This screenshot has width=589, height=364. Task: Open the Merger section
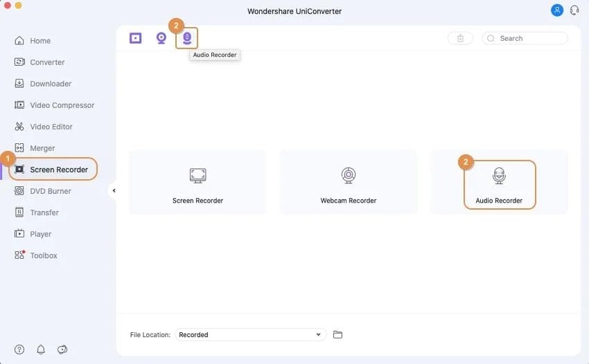(35, 148)
